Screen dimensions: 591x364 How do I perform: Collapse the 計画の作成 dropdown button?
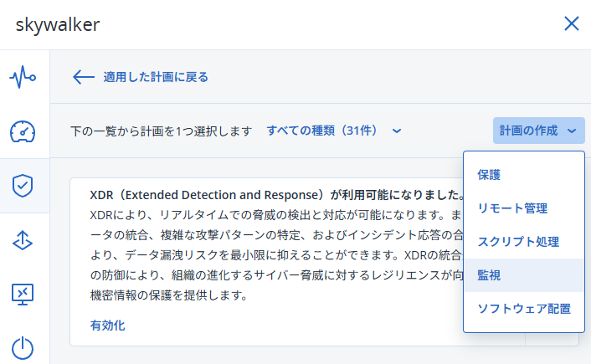pos(538,131)
